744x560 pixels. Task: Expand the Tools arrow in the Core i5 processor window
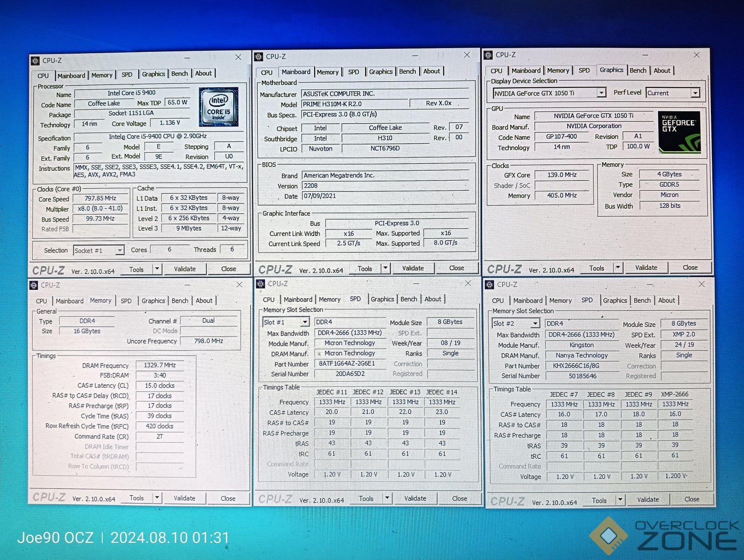(x=157, y=269)
